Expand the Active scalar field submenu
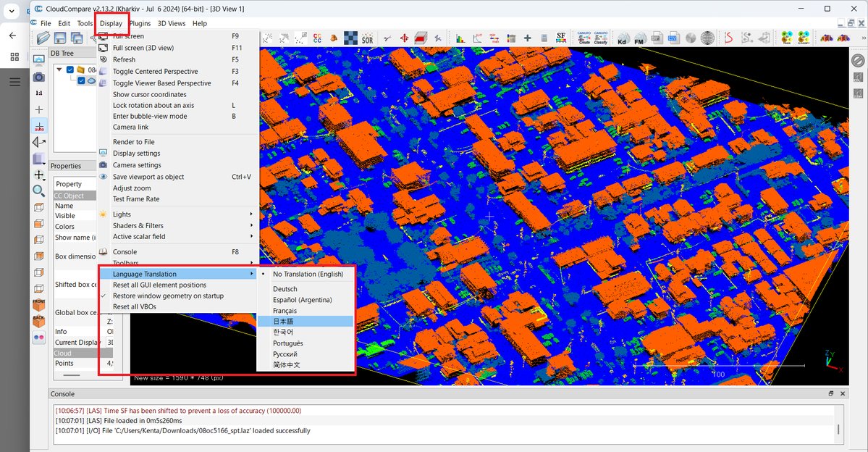The width and height of the screenshot is (868, 452). [177, 237]
